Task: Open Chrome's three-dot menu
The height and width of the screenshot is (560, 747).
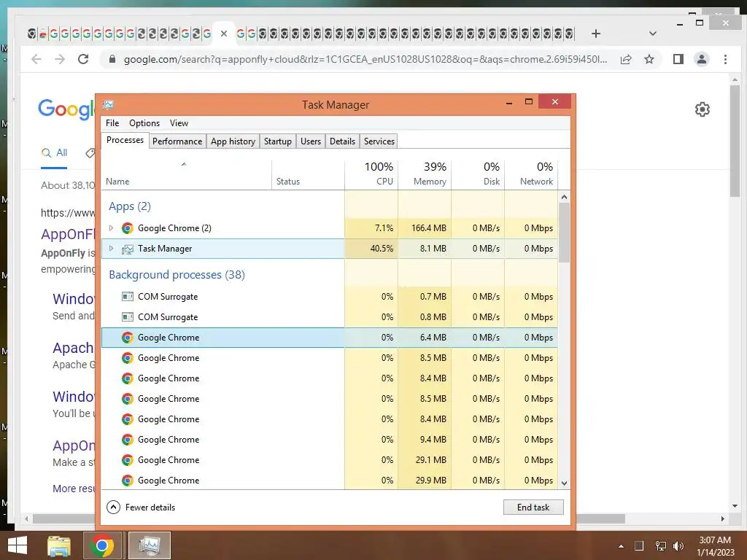Action: coord(725,59)
